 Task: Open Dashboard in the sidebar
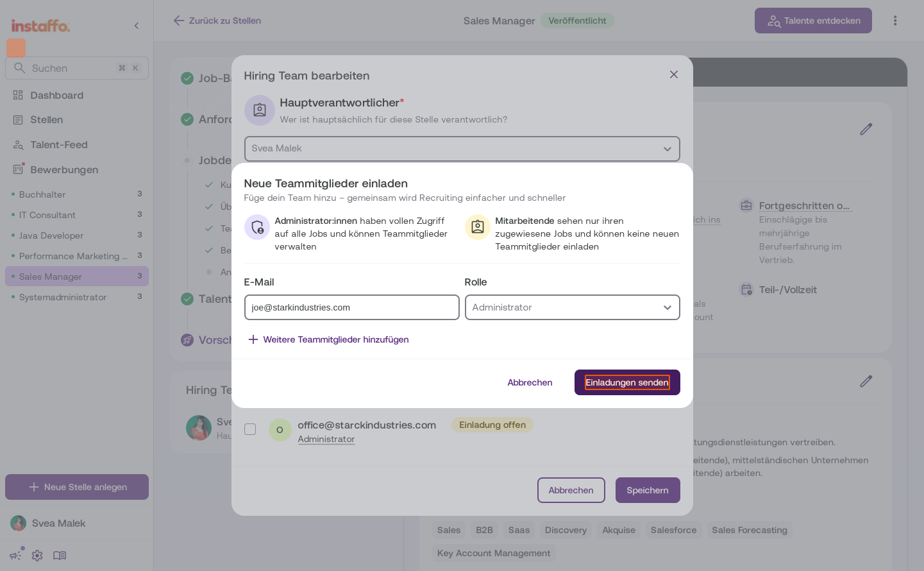click(x=56, y=95)
